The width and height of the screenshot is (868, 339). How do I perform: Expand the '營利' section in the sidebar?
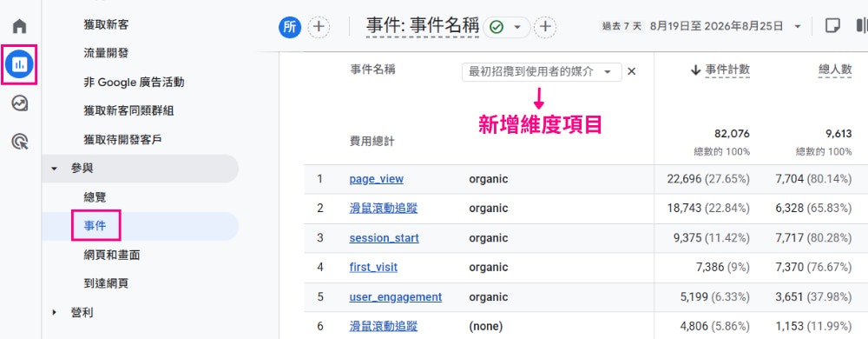[x=54, y=312]
